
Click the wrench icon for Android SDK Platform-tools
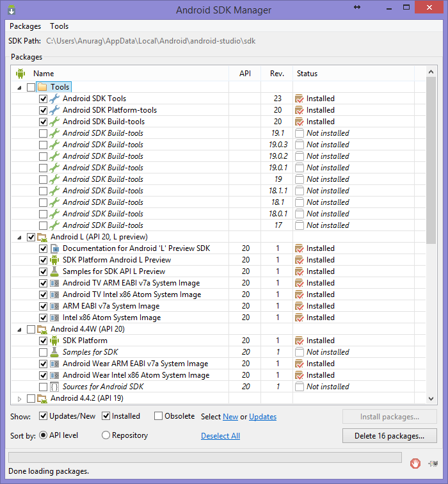click(x=54, y=110)
